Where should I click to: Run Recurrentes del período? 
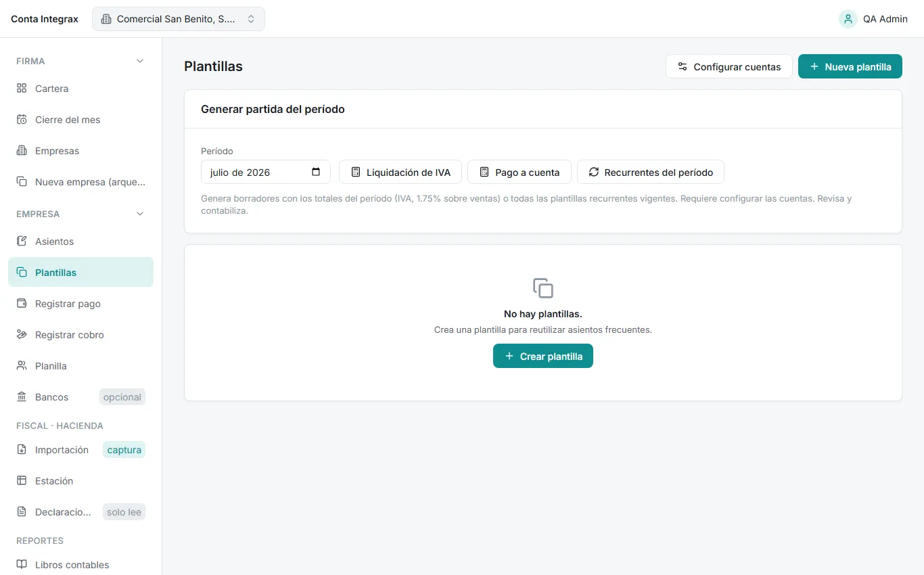click(x=651, y=172)
